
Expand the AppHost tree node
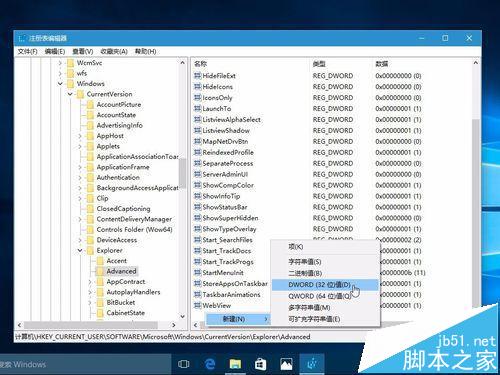click(x=80, y=136)
